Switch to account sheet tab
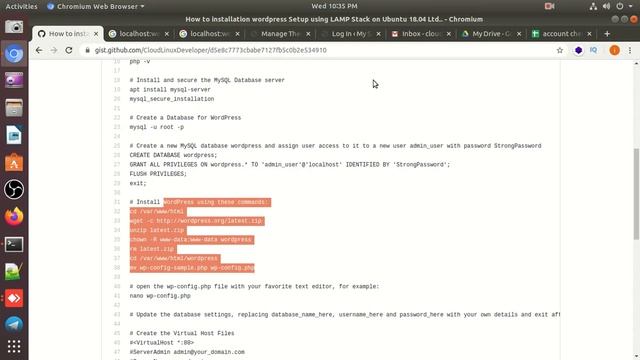This screenshot has width=640, height=360. (561, 34)
